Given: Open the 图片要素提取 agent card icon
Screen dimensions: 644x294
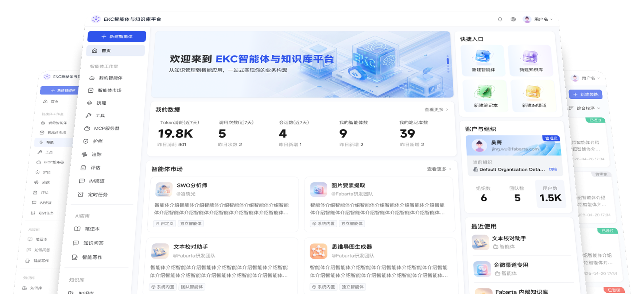Looking at the screenshot, I should pos(318,190).
